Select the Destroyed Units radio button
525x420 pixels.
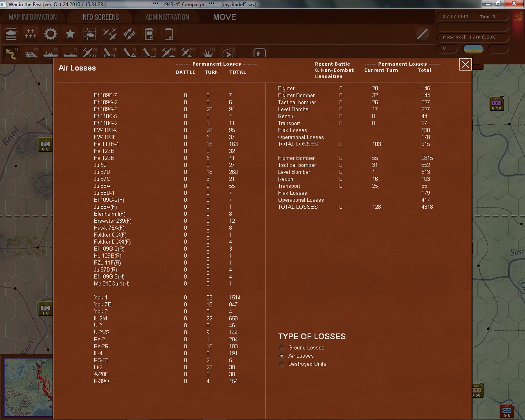281,364
